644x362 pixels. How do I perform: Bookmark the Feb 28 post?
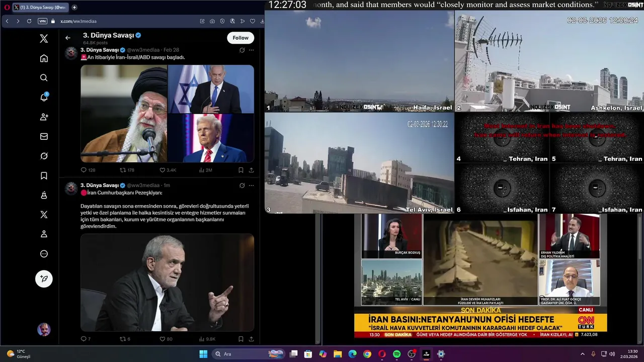coord(241,170)
